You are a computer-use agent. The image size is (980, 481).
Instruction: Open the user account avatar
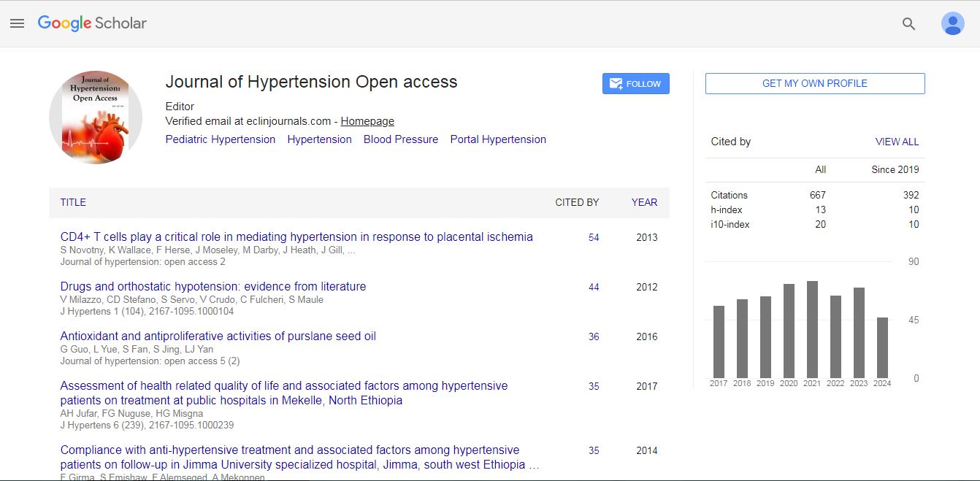[952, 24]
